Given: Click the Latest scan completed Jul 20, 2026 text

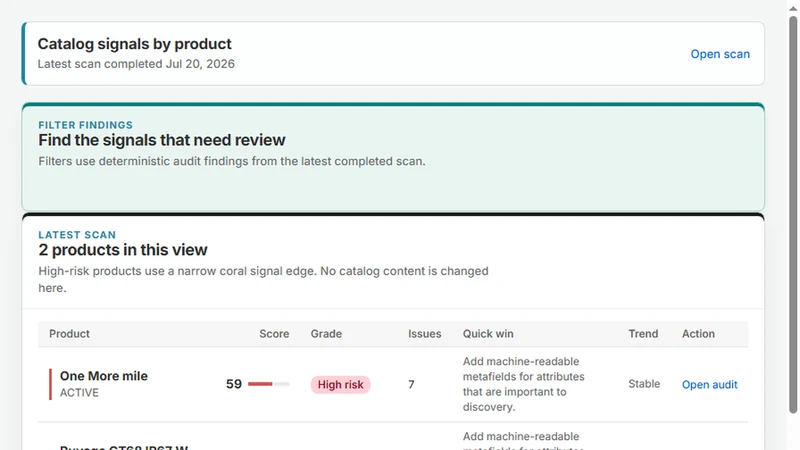Looking at the screenshot, I should point(136,64).
